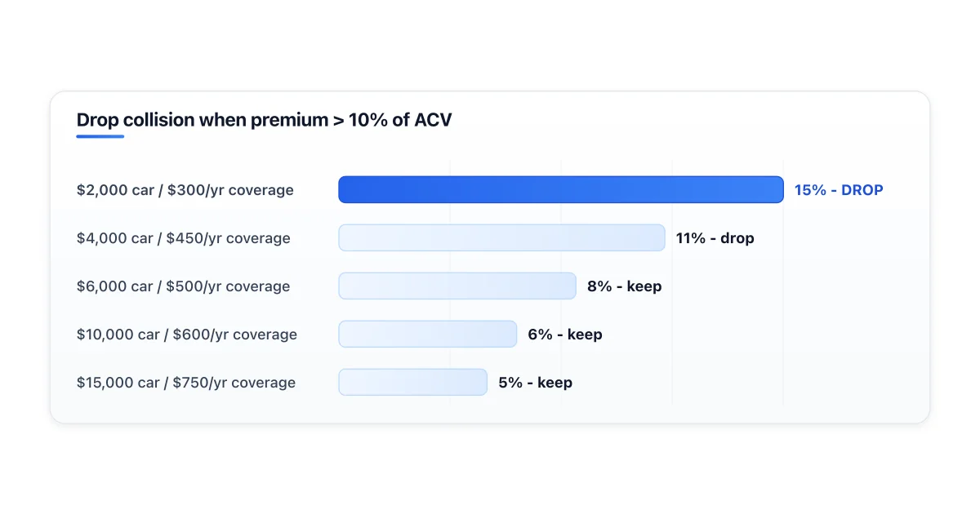Click the 6% bar for $10,000 car
This screenshot has height=514, width=980.
(x=428, y=334)
